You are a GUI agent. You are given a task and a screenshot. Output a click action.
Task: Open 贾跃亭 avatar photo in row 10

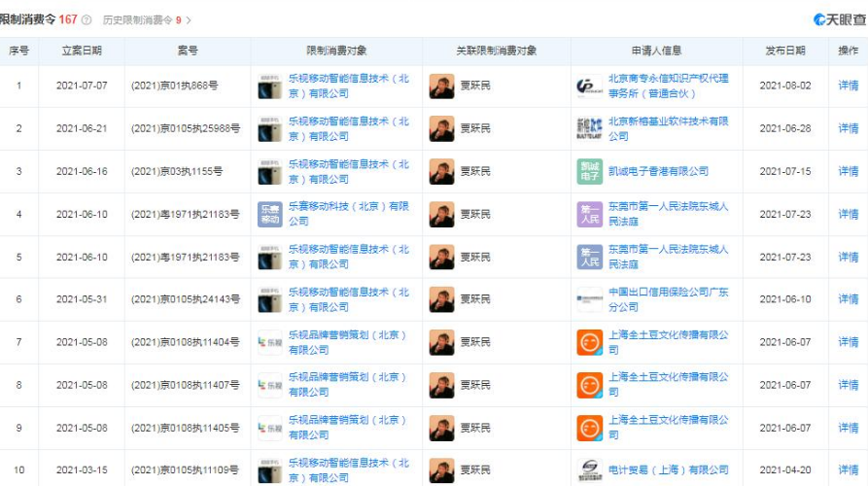pos(441,470)
